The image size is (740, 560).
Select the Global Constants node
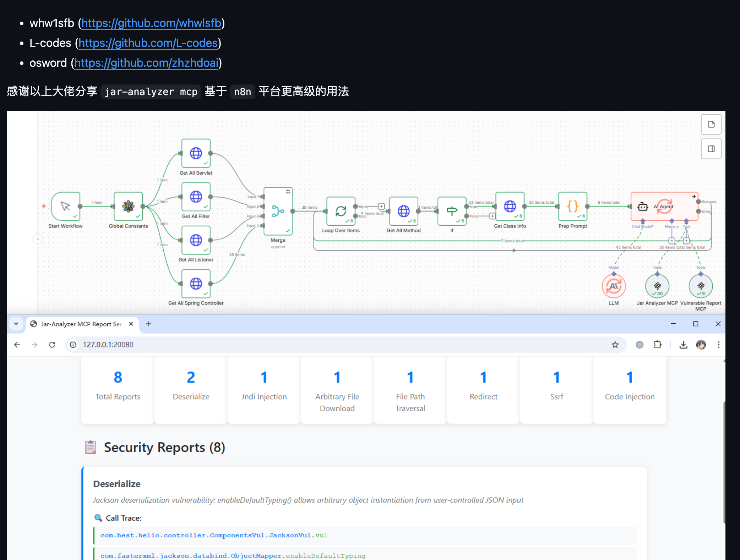coord(128,206)
